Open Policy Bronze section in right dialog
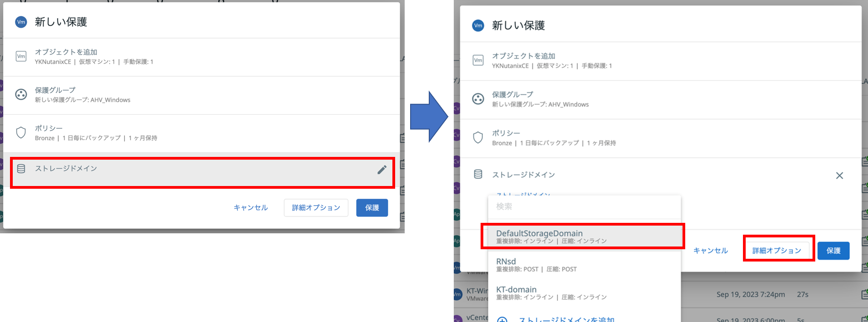This screenshot has height=322, width=868. [x=661, y=138]
